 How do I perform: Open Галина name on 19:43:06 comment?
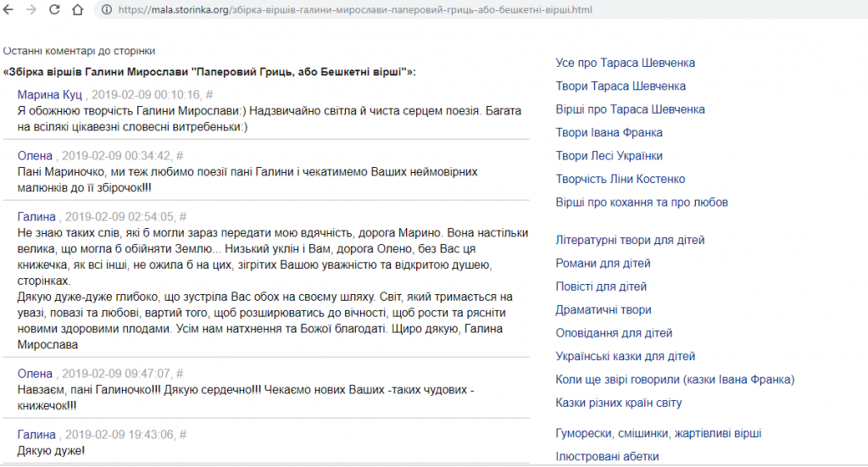(x=36, y=434)
